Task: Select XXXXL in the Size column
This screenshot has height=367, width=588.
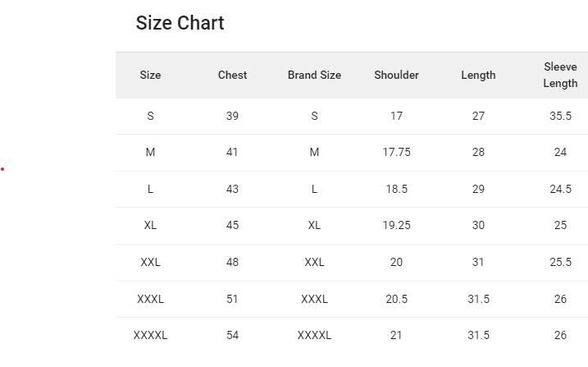Action: point(150,335)
